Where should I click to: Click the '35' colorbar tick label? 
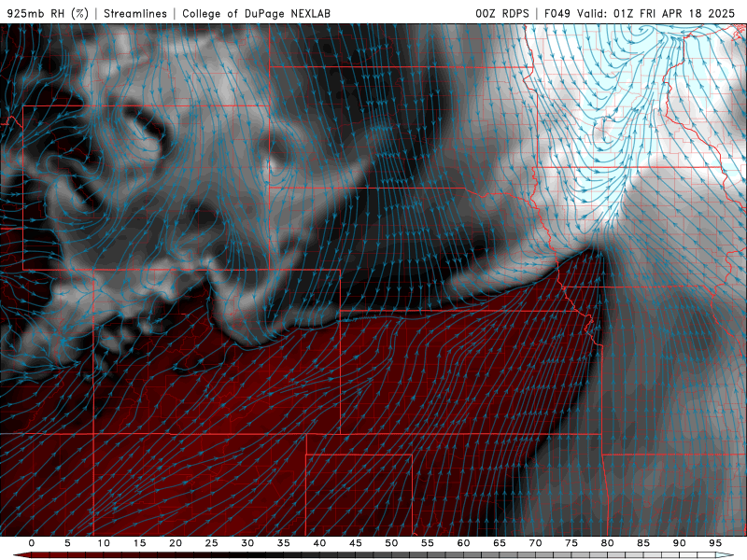(284, 543)
